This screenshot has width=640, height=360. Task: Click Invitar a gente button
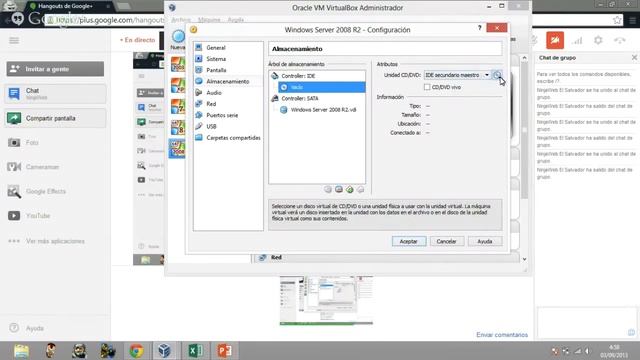tap(55, 69)
